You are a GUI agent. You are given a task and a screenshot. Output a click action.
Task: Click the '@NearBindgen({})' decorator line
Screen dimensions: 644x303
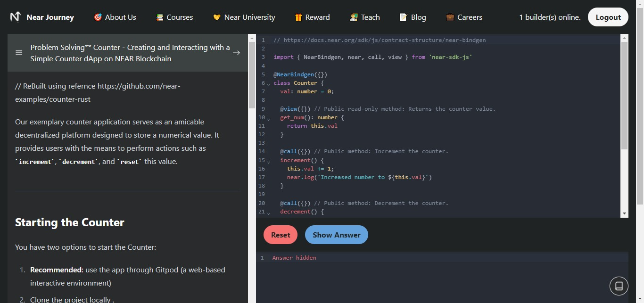click(300, 74)
